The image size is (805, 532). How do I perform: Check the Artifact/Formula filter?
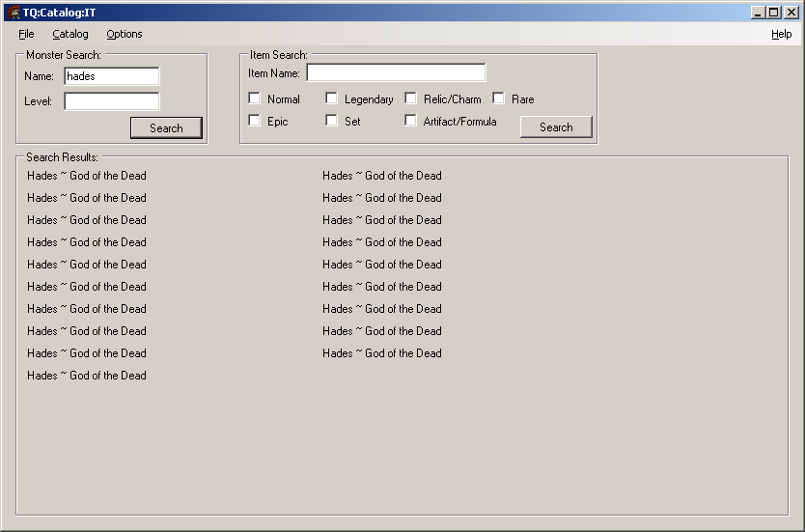pyautogui.click(x=411, y=121)
